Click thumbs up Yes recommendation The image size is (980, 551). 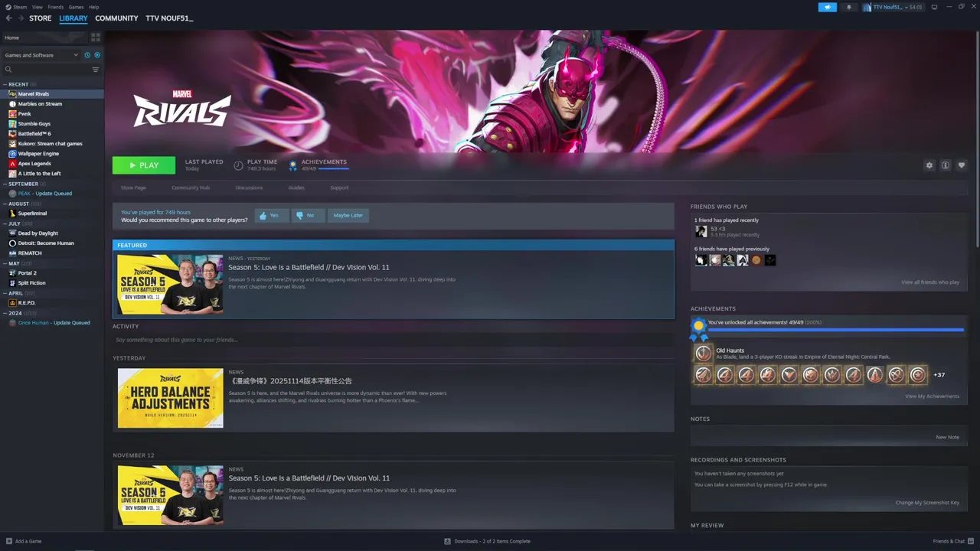272,216
